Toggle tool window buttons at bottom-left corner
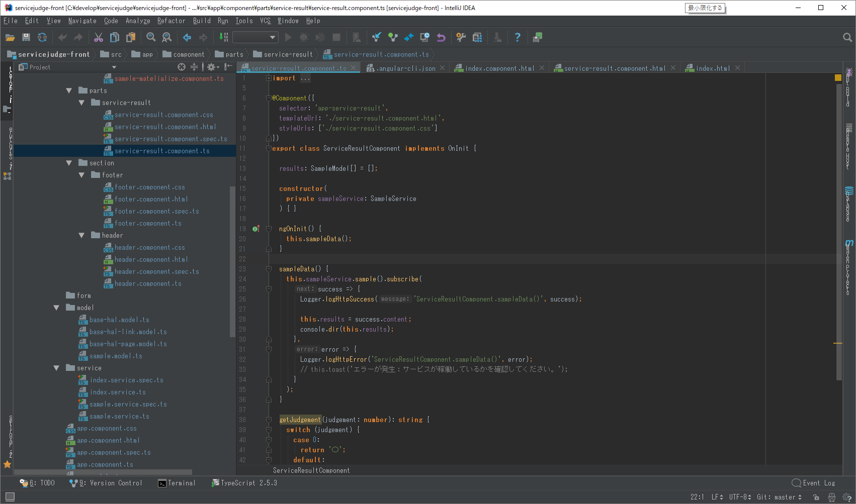 click(10, 497)
